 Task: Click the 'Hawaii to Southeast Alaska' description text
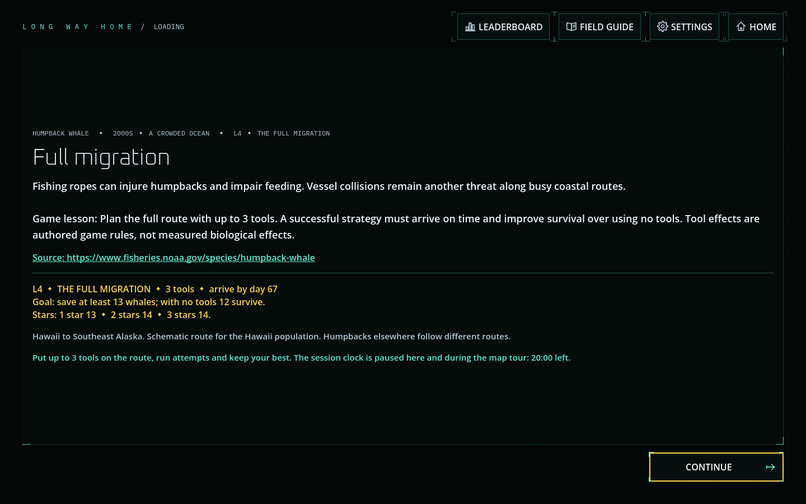[271, 336]
